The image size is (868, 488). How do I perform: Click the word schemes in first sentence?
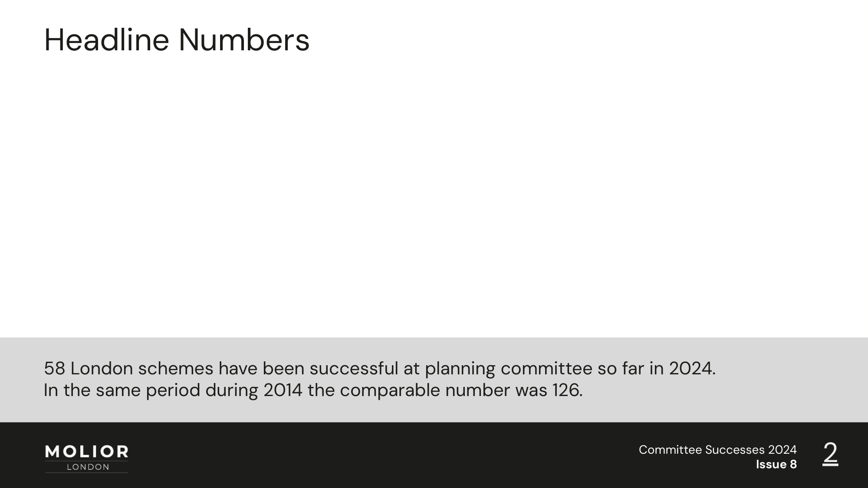click(176, 369)
